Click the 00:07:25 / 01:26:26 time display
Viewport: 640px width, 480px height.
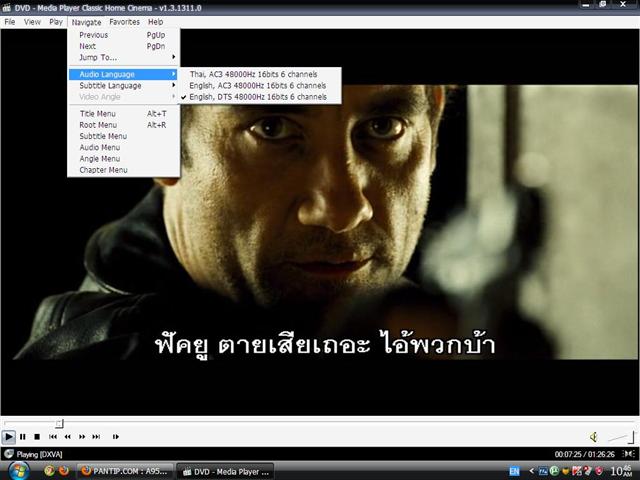pos(584,454)
